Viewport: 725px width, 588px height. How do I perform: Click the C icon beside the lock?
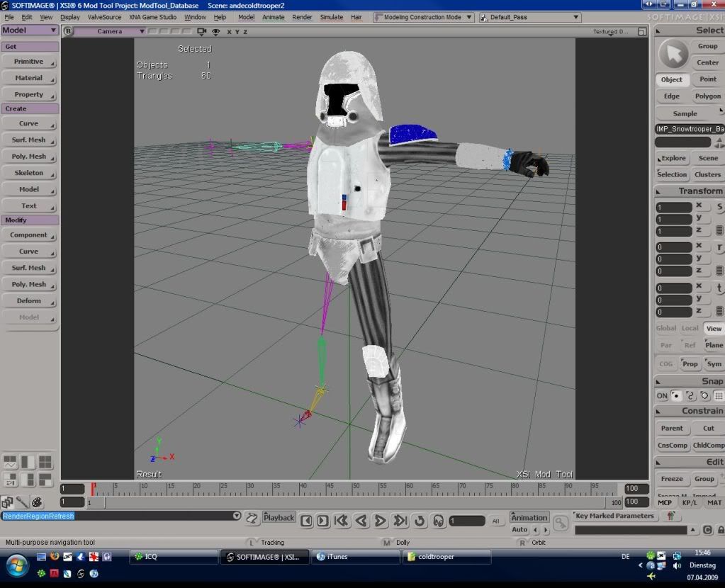[x=707, y=530]
